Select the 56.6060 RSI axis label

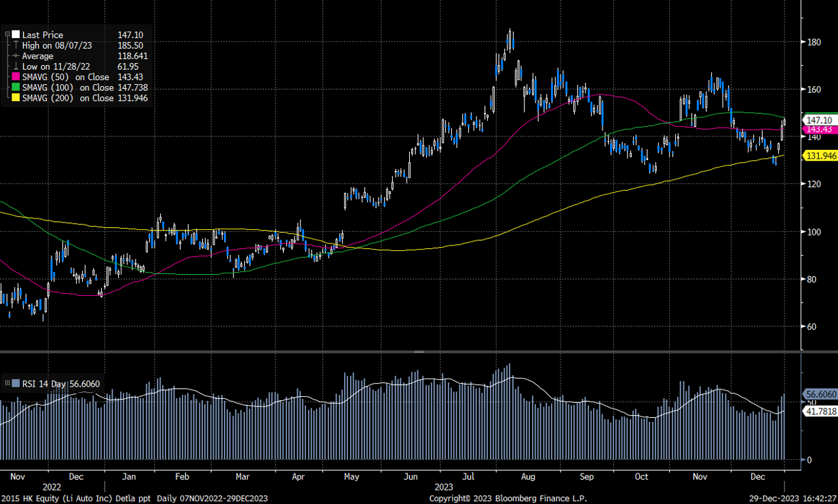point(821,393)
